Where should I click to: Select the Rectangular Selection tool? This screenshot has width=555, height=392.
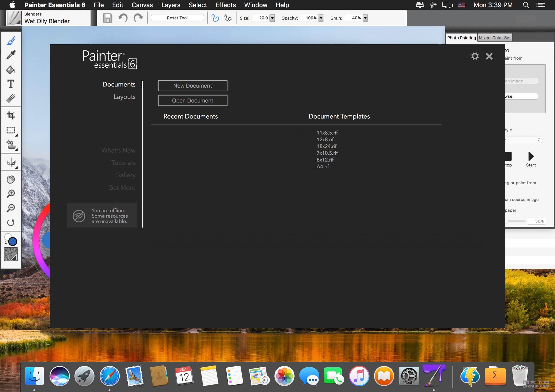[11, 130]
